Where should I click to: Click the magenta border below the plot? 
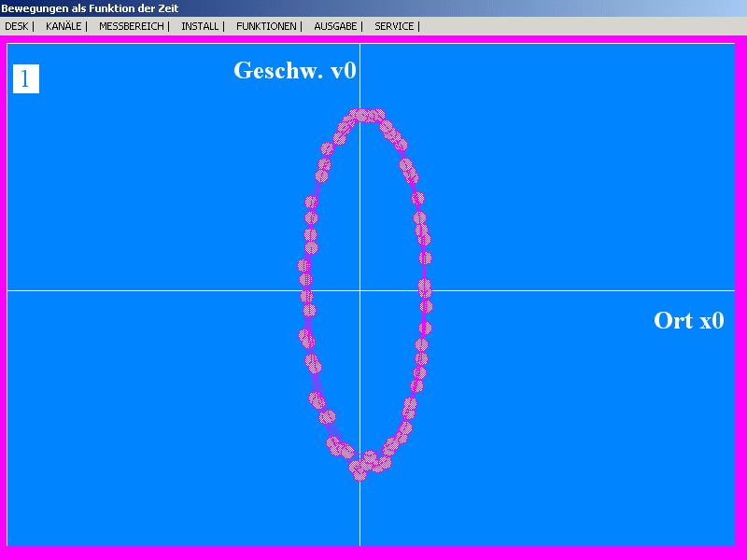tap(373, 553)
